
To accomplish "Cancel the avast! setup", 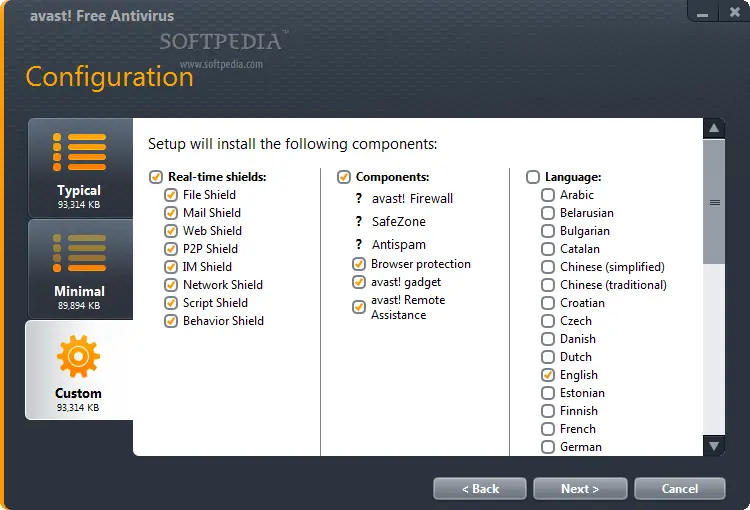I will [x=680, y=489].
